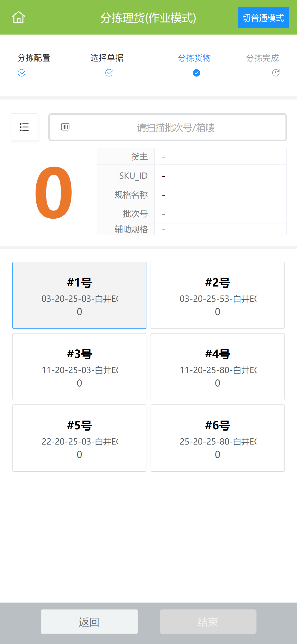Select sorting slot #2号

click(x=218, y=295)
